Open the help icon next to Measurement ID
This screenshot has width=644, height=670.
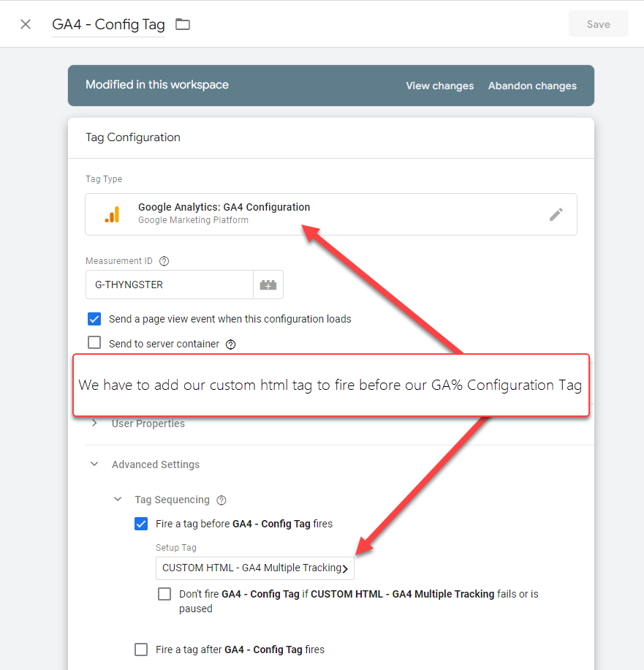pyautogui.click(x=164, y=261)
